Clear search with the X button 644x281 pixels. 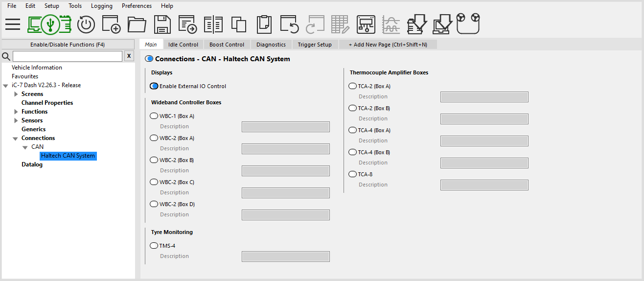pos(129,56)
